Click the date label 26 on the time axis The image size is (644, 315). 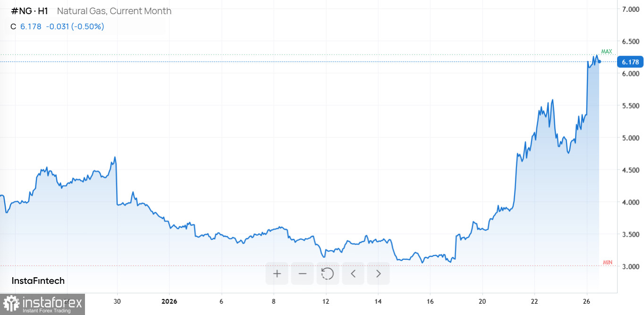(x=586, y=301)
